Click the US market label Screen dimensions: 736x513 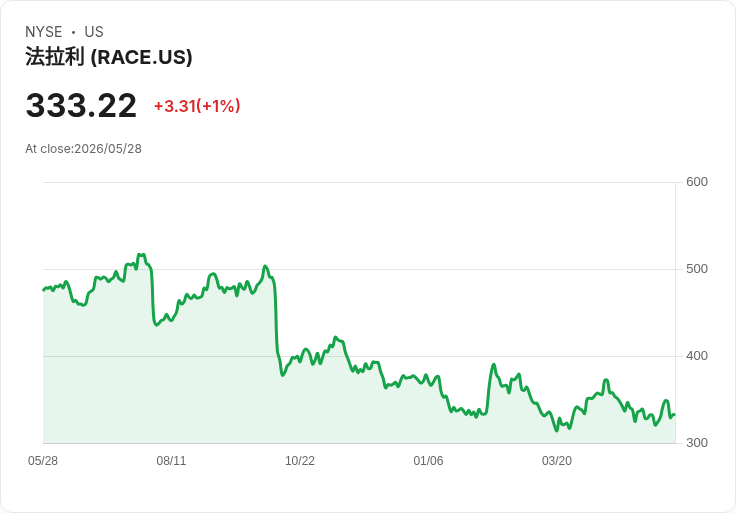coord(94,32)
